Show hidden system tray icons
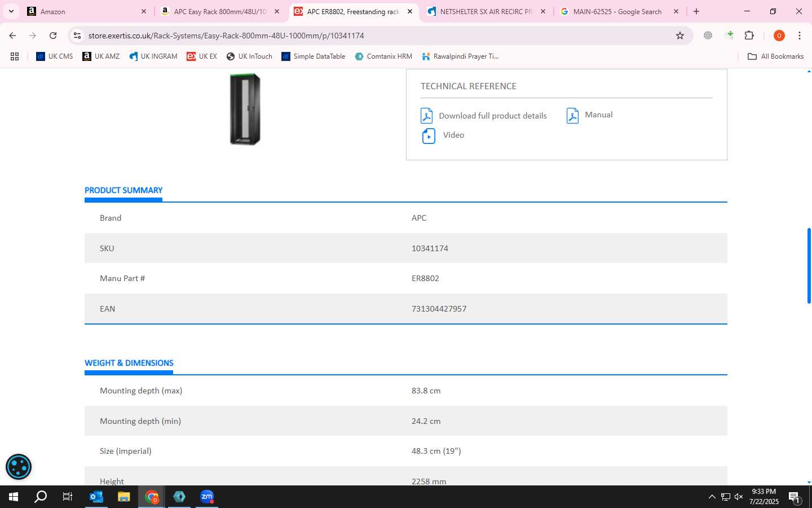This screenshot has width=812, height=508. [712, 497]
